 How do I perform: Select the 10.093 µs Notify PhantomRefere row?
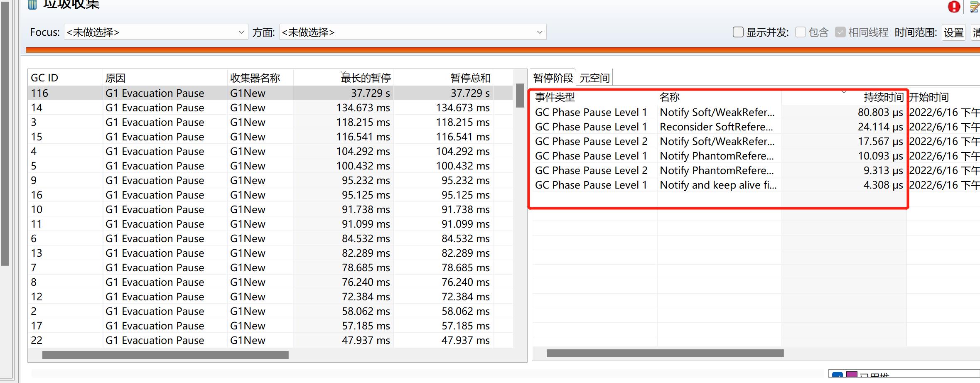[x=756, y=156]
